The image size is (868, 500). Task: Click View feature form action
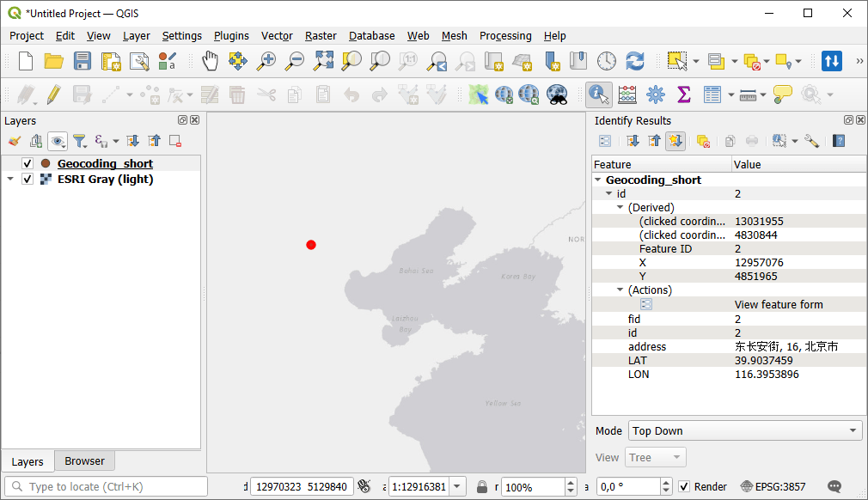(x=779, y=304)
